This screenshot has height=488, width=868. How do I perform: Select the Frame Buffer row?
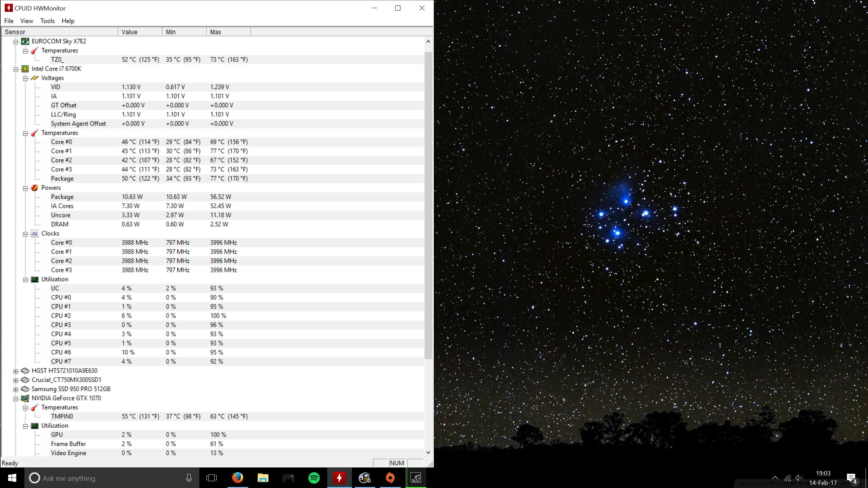pos(237,444)
